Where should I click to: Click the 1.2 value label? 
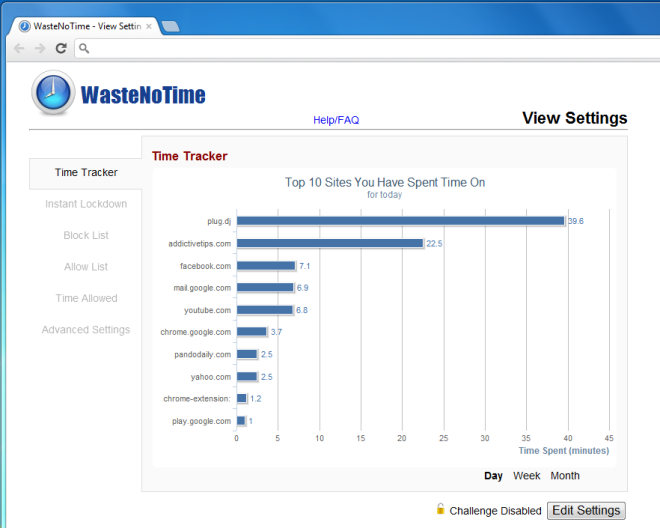[x=255, y=398]
